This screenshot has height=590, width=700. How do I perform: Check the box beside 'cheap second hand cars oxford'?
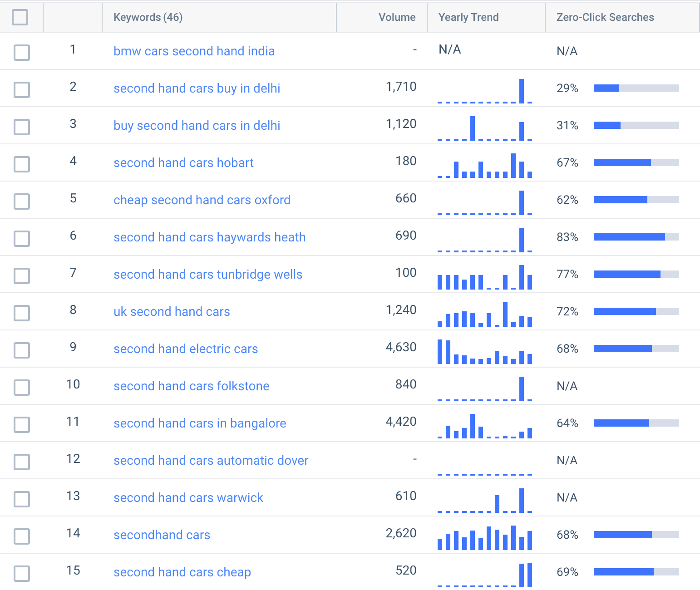pyautogui.click(x=21, y=201)
